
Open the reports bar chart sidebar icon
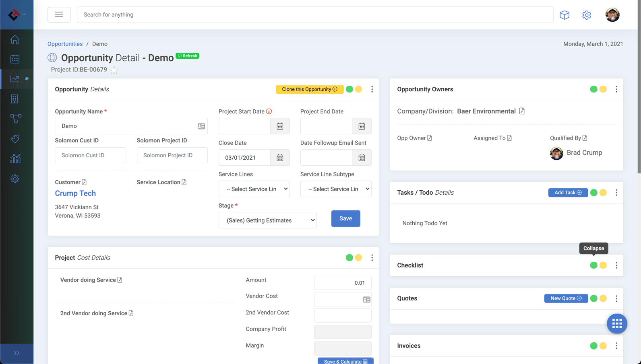(x=15, y=158)
